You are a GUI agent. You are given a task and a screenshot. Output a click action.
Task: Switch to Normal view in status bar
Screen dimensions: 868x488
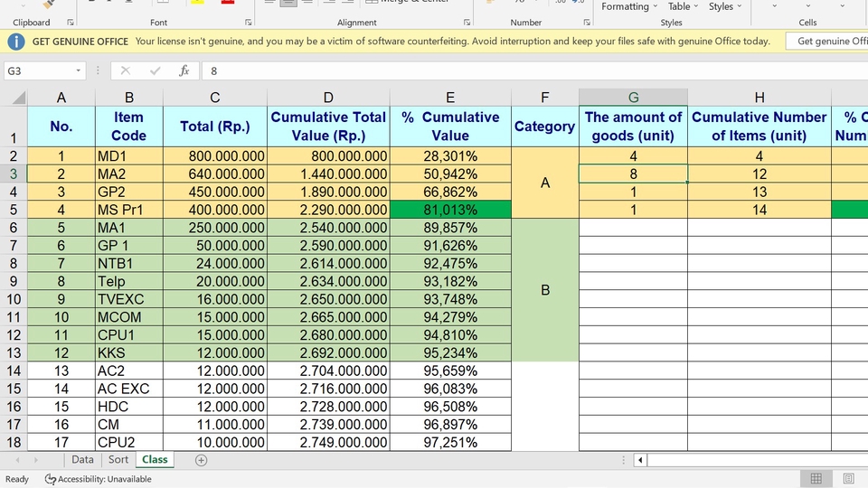816,479
